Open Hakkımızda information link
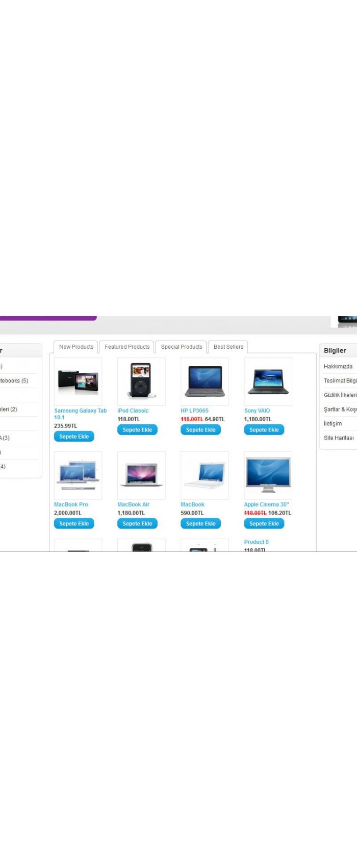 pyautogui.click(x=338, y=367)
